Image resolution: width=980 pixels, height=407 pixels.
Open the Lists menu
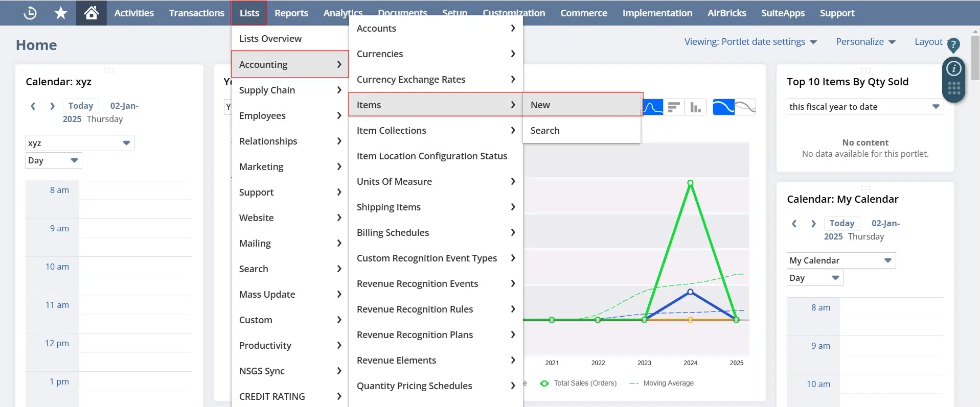[x=249, y=13]
